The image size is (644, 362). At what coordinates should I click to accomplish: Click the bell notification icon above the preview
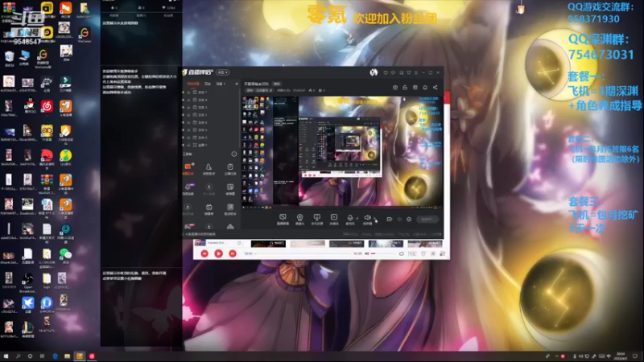tap(425, 87)
